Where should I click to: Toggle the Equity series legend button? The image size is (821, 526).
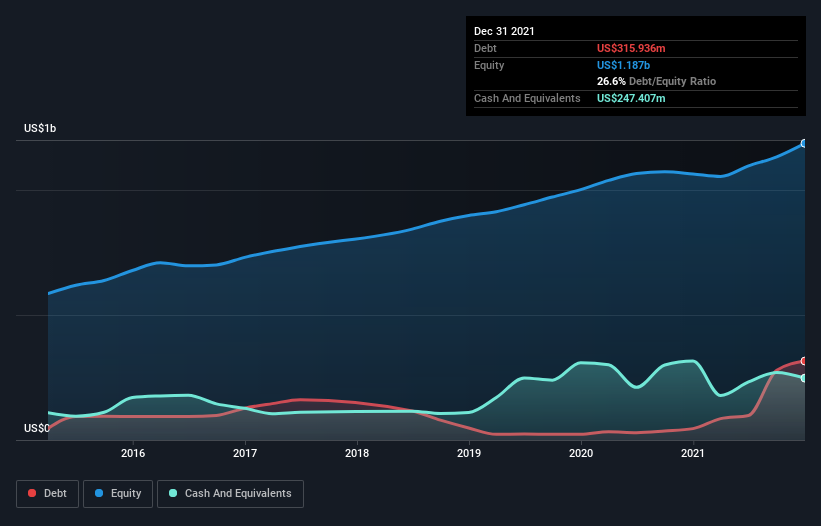coord(118,494)
